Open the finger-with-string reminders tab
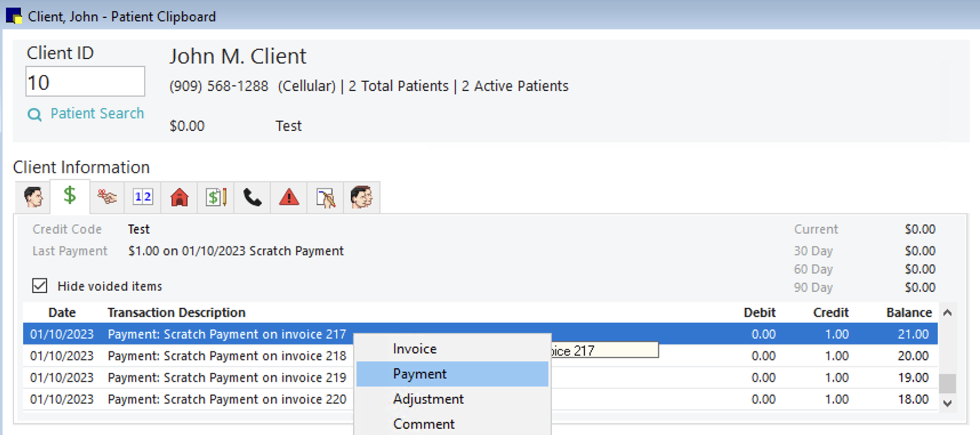 (106, 198)
